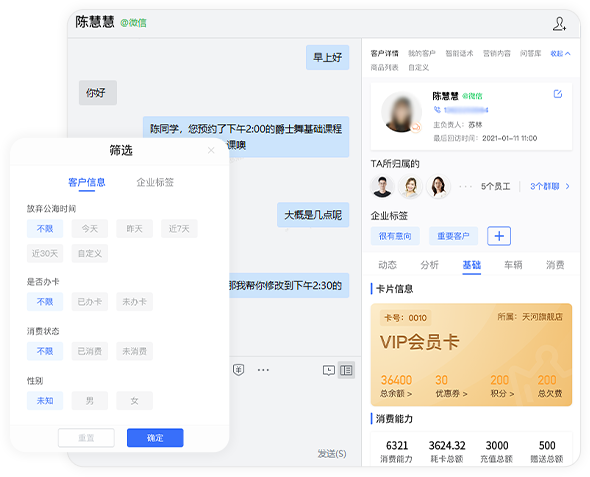Screen dimensions: 590x477
Task: Select 已办卡 filter option
Action: coord(90,302)
